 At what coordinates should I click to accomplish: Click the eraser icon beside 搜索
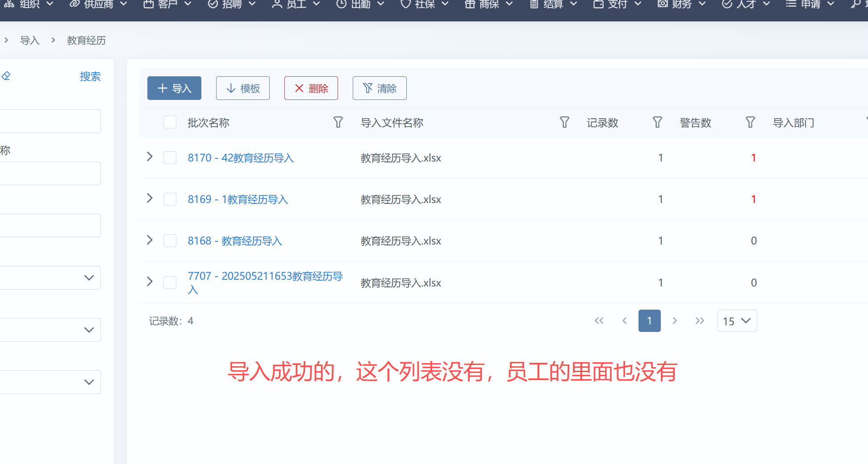[6, 76]
